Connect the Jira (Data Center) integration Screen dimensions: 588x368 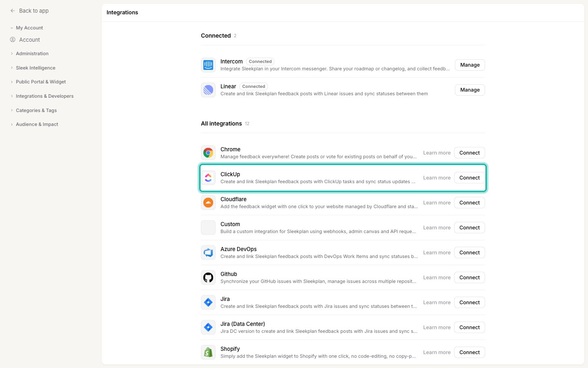[470, 328]
